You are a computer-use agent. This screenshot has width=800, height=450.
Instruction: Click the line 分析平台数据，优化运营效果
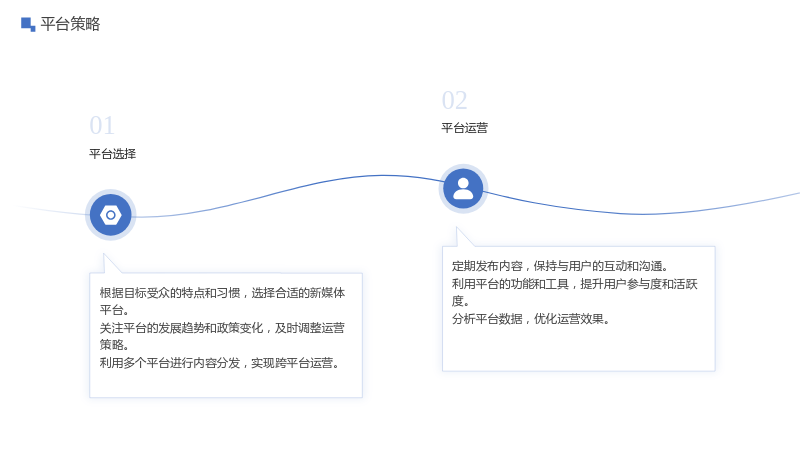coord(531,319)
